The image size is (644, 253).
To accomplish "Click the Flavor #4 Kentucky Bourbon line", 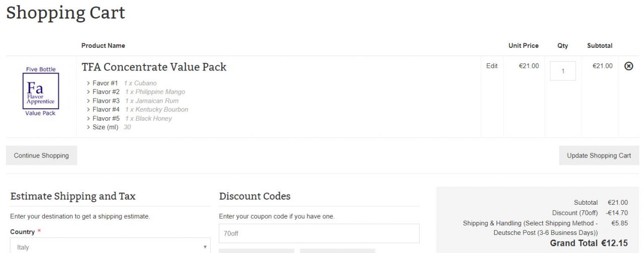I will (x=137, y=110).
